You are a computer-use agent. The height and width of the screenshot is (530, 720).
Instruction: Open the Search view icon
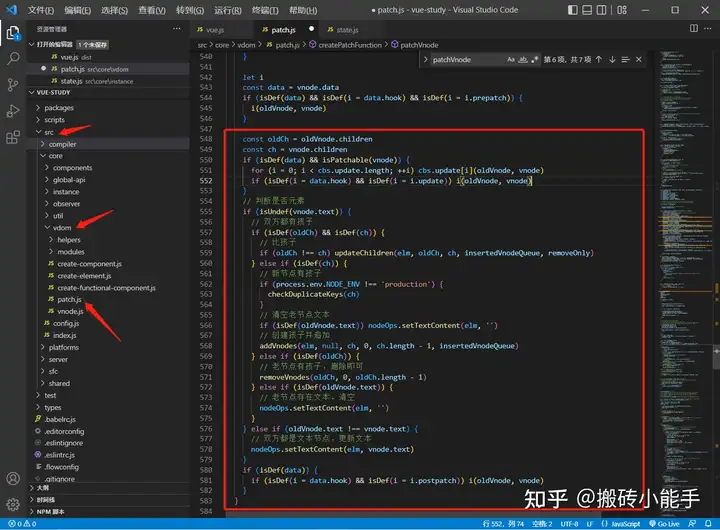[x=13, y=59]
